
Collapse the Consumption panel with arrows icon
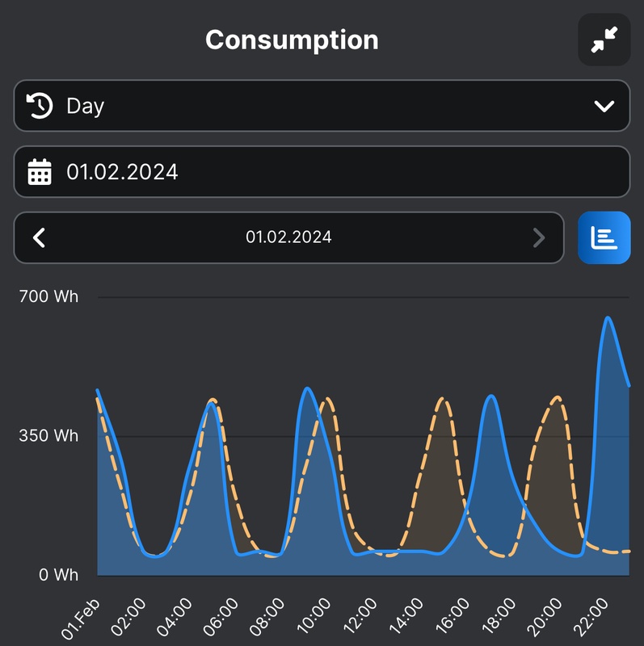click(x=604, y=40)
